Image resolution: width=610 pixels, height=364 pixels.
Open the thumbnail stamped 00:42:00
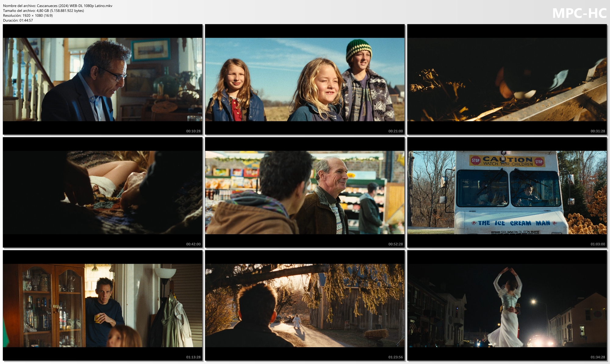(x=102, y=192)
